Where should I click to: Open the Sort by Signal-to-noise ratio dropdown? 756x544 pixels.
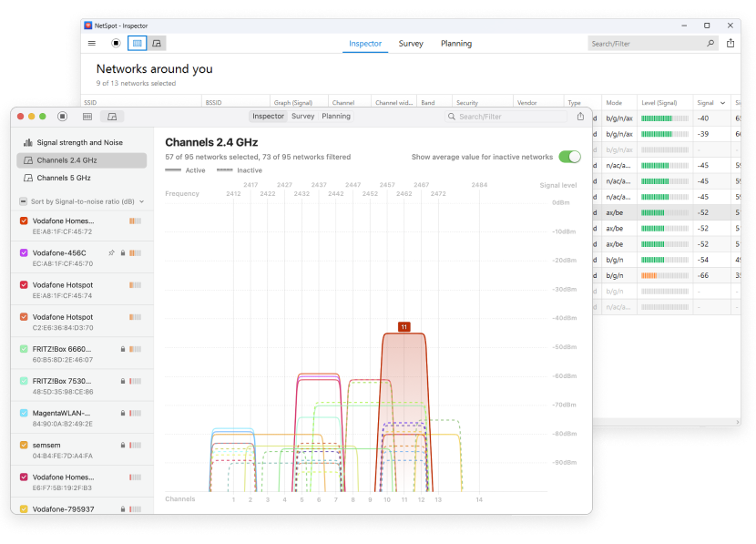(87, 201)
